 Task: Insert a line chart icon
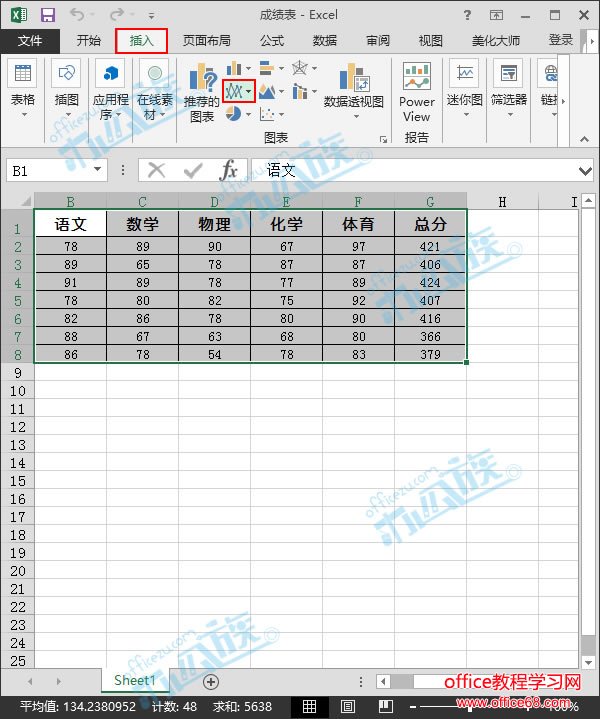[x=234, y=91]
